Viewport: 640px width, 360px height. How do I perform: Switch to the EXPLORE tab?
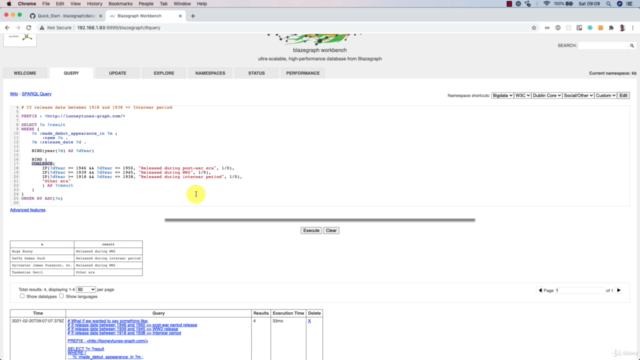click(x=164, y=73)
